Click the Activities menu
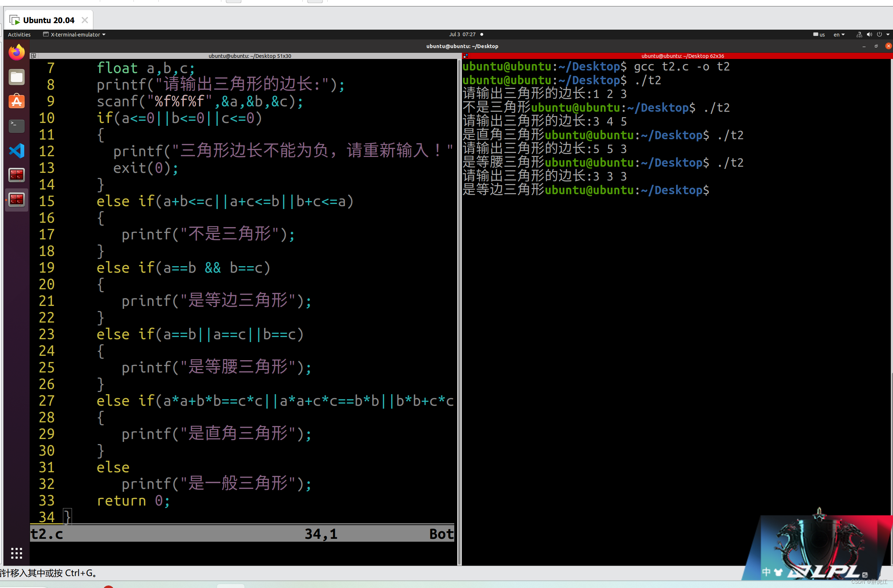The height and width of the screenshot is (588, 893). click(19, 34)
